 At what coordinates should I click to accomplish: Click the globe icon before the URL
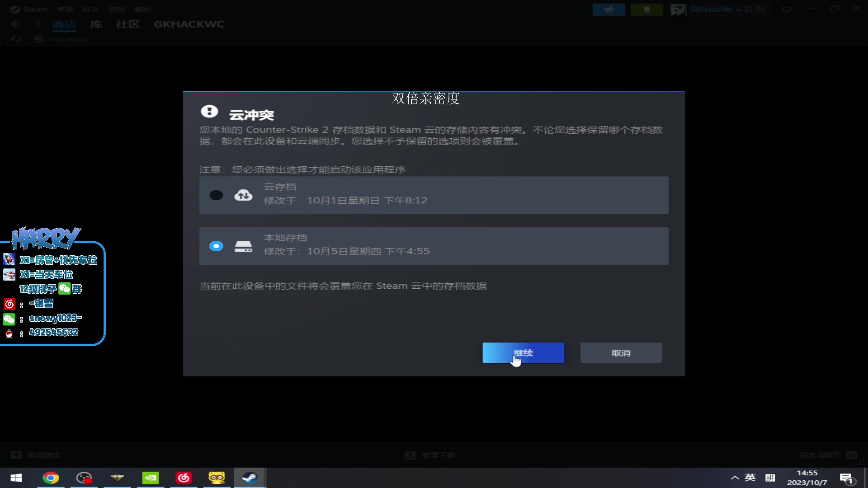[x=38, y=39]
